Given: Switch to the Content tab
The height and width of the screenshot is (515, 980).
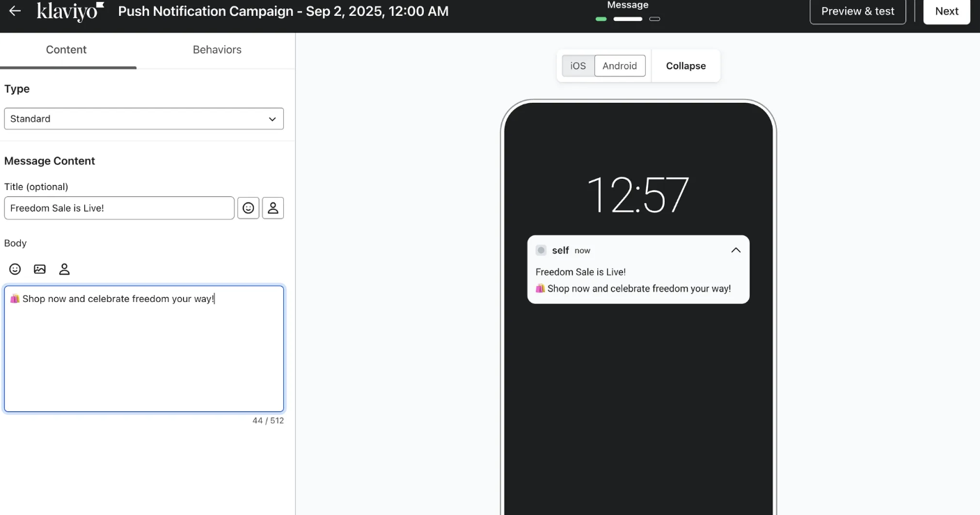Looking at the screenshot, I should pos(67,50).
